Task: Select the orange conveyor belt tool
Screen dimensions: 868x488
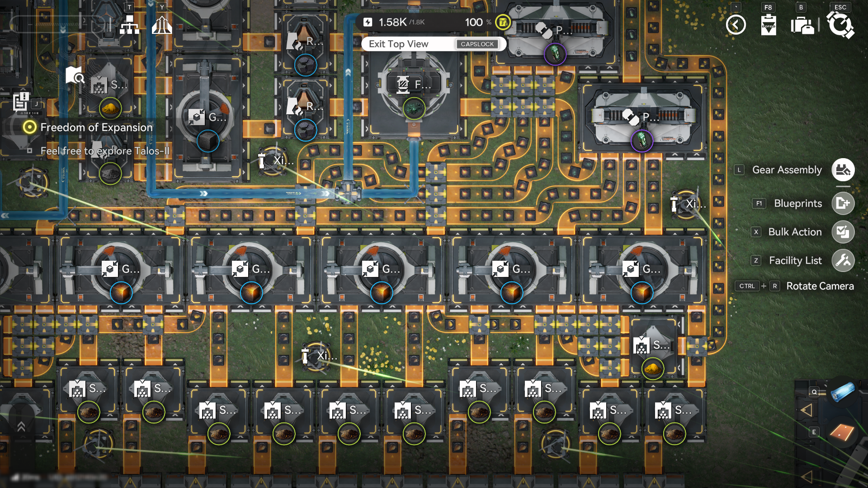Action: coord(842,432)
